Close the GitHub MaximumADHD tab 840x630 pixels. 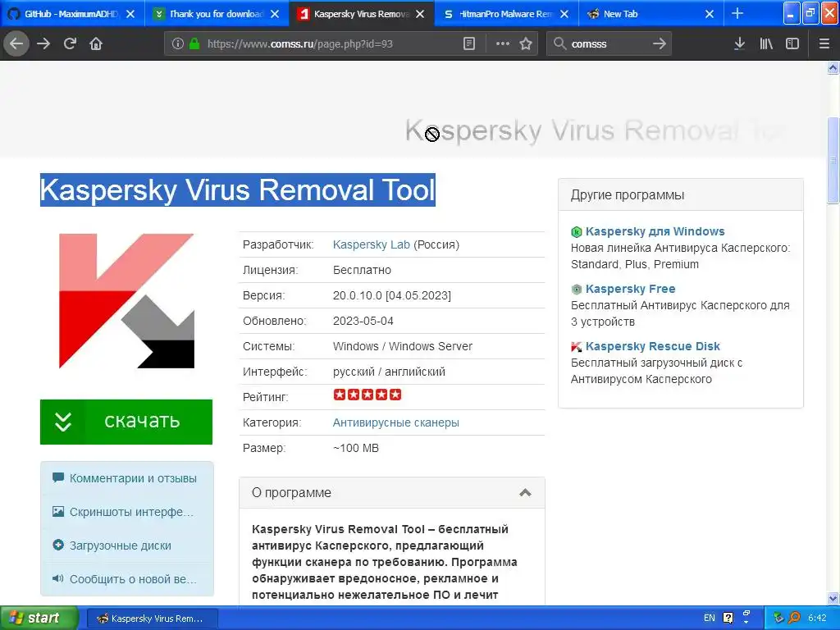click(130, 14)
